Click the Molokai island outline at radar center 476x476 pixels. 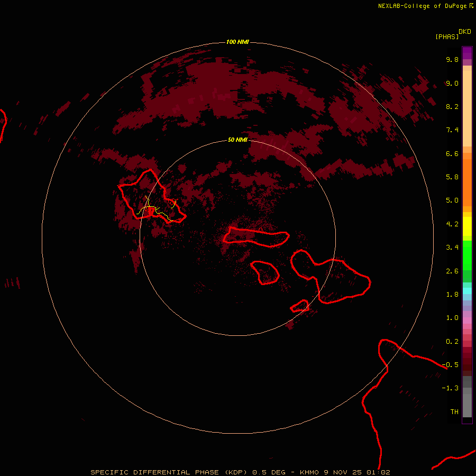coord(256,237)
